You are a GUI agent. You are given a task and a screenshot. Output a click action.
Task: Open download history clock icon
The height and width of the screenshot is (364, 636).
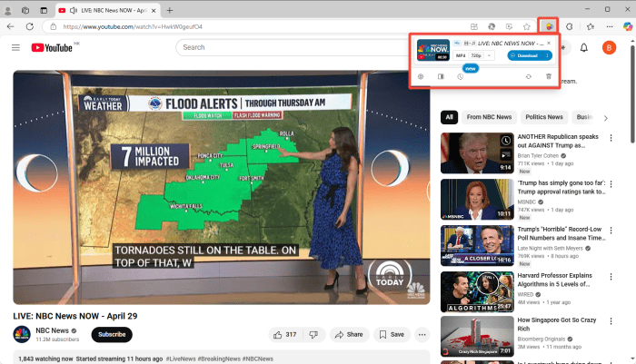(x=461, y=76)
